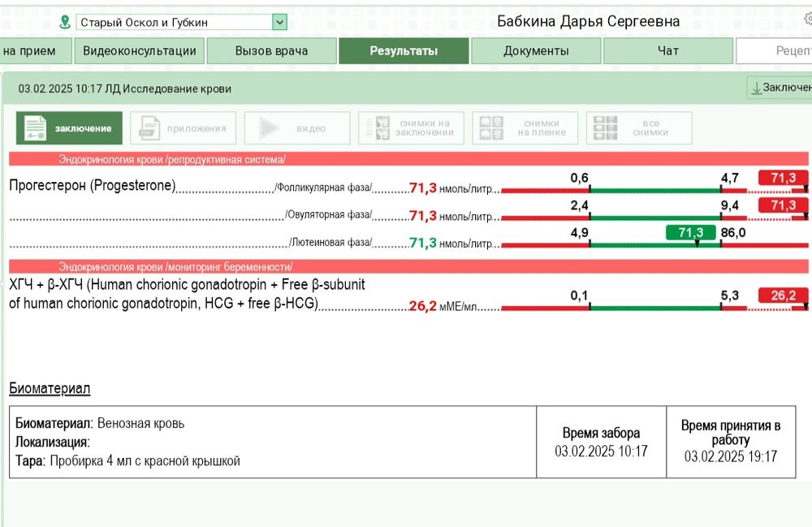The image size is (812, 527).
Task: Select the Результаты tab
Action: tap(404, 51)
